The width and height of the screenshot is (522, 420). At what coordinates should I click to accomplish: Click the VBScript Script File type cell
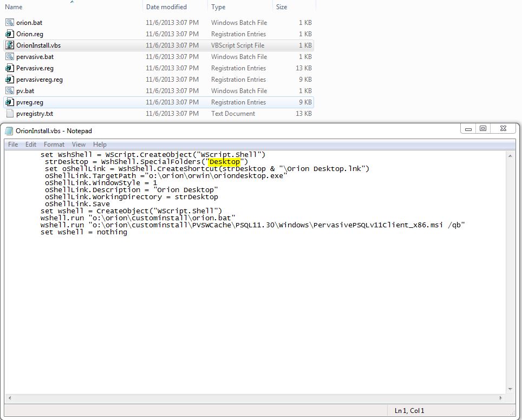[x=238, y=45]
